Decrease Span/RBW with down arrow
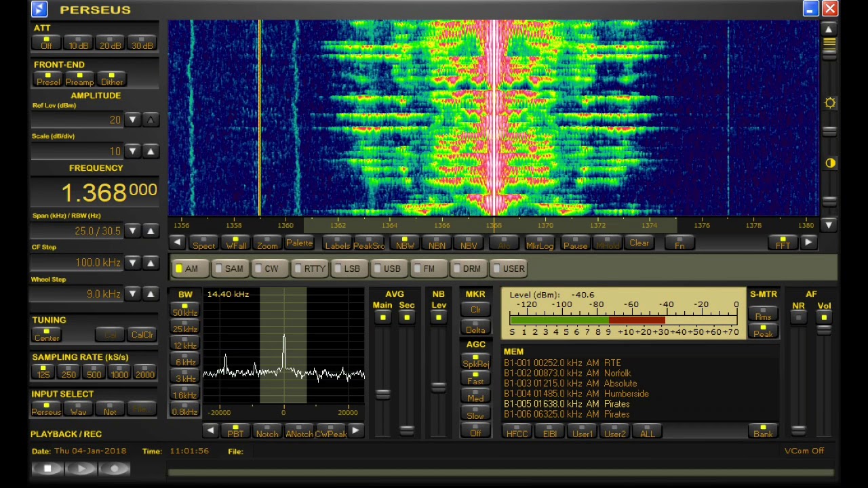 click(132, 230)
